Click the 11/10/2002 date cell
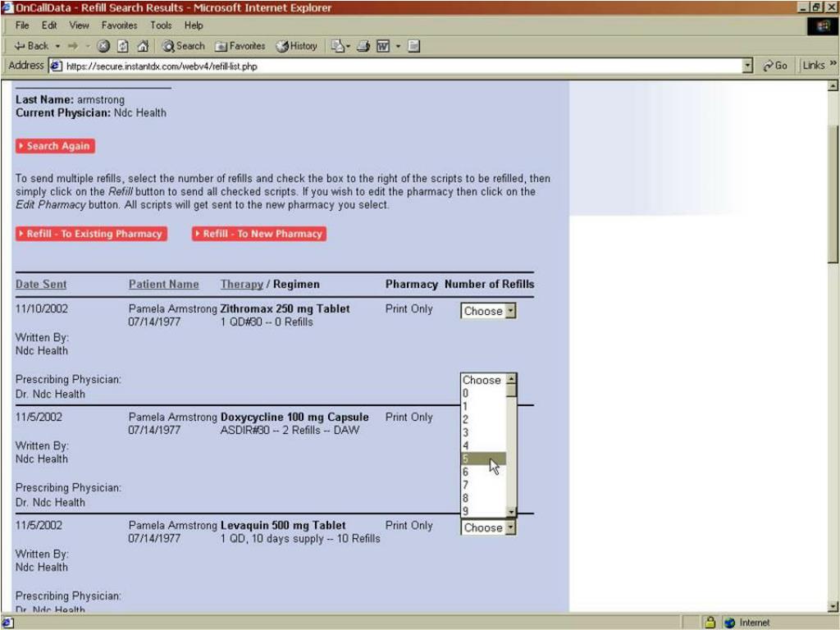 42,308
